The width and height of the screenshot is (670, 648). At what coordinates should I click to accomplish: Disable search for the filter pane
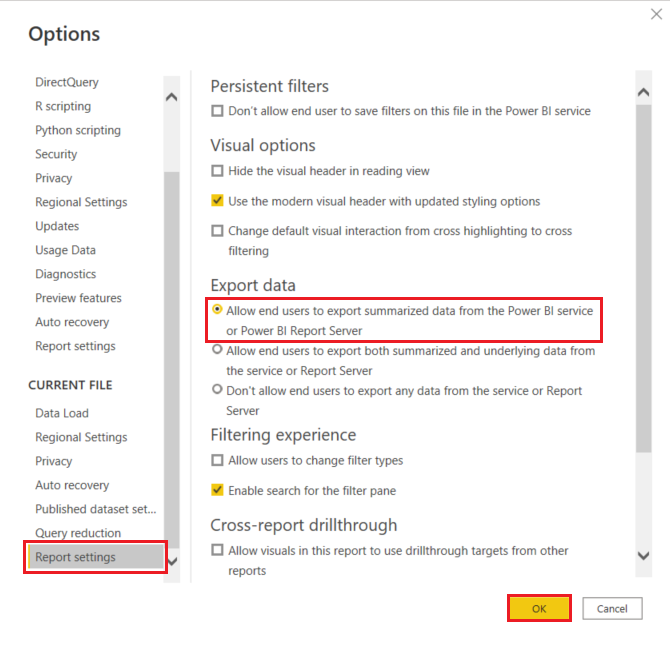pyautogui.click(x=217, y=491)
